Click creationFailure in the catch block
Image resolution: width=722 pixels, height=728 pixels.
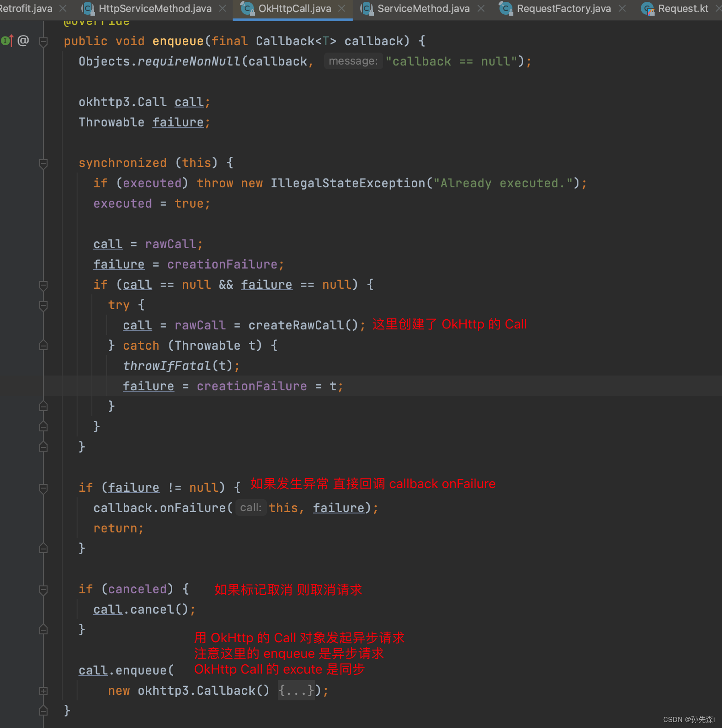tap(252, 386)
